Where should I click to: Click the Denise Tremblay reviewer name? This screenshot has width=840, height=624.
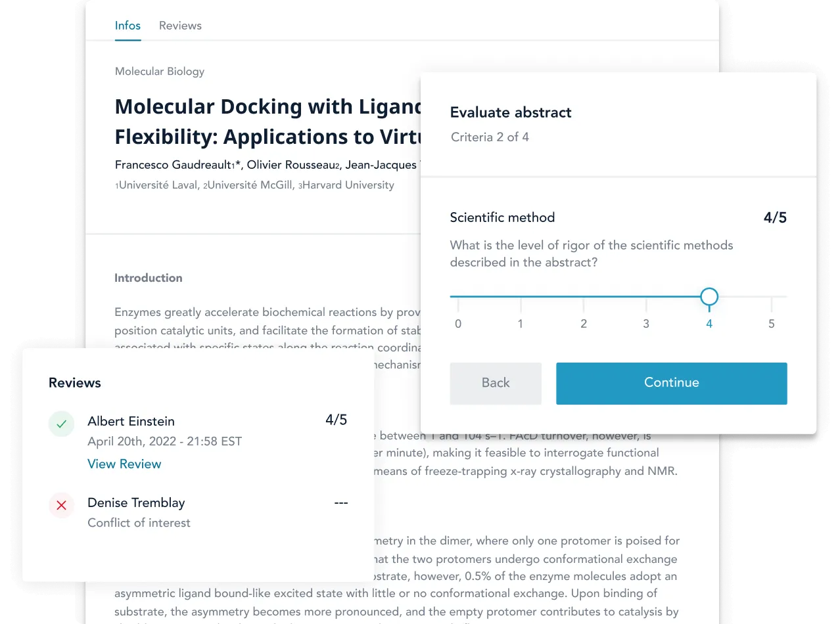(x=136, y=502)
